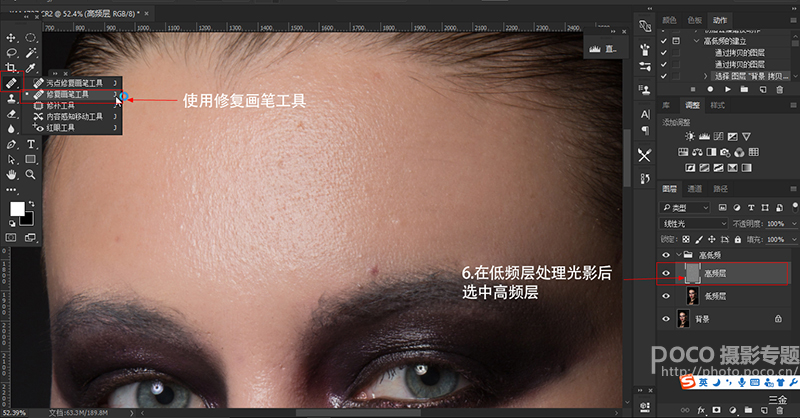Viewport: 800px width, 418px height.
Task: Toggle lock transparent pixels
Action: (x=686, y=239)
